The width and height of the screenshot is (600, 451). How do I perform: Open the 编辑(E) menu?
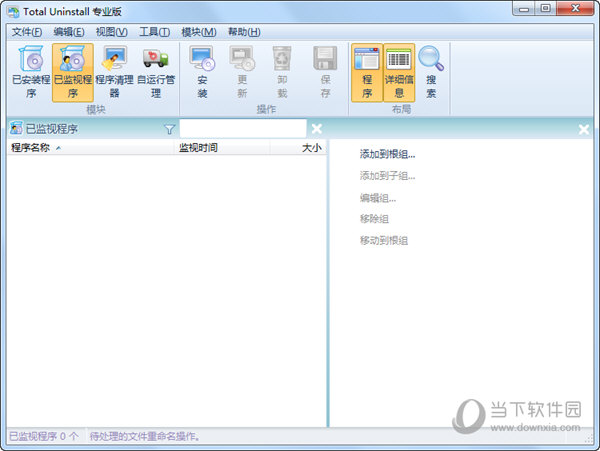coord(69,32)
